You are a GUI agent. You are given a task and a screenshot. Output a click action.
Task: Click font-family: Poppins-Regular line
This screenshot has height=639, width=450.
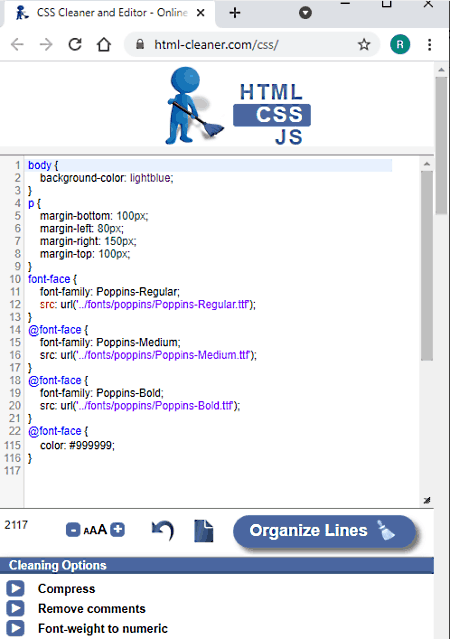click(x=110, y=292)
